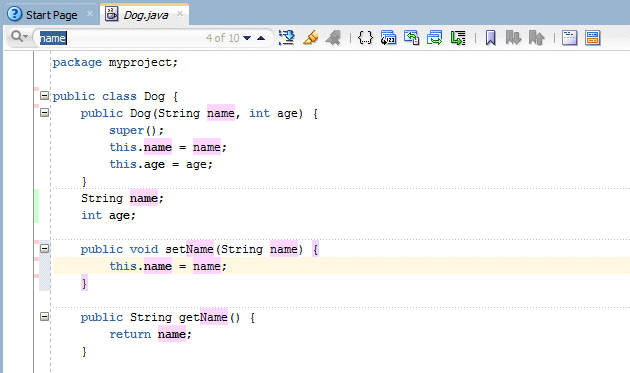
Task: Click the window icon with green right arrow
Action: click(x=434, y=38)
